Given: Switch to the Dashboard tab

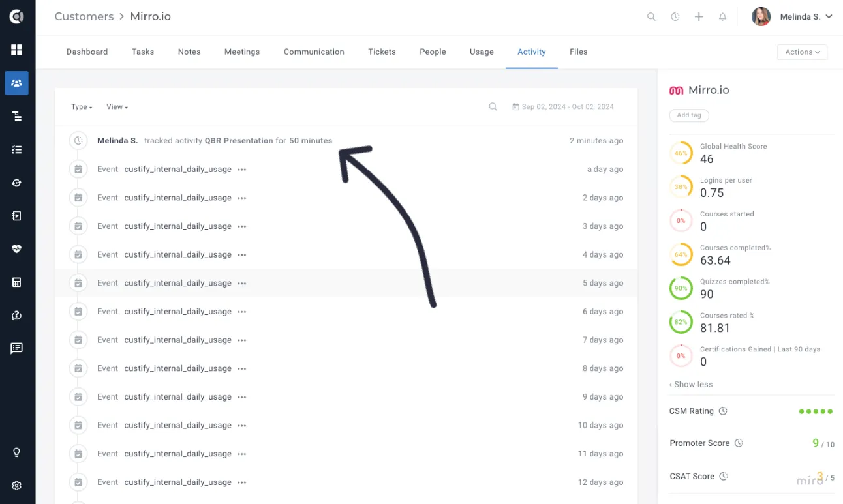Looking at the screenshot, I should tap(87, 52).
